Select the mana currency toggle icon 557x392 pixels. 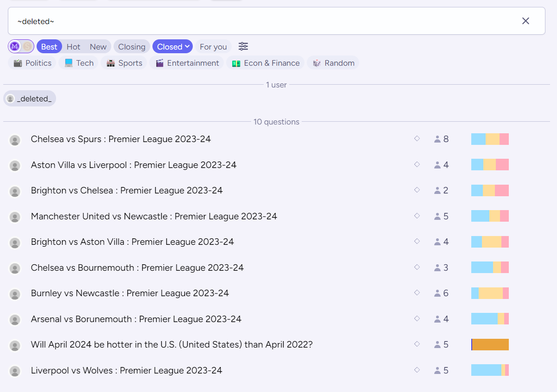coord(15,46)
